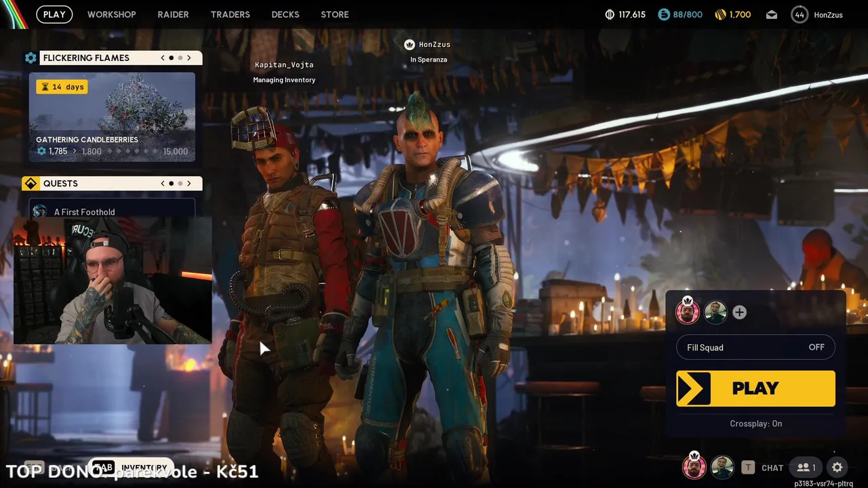Open the RAIDER tab

pyautogui.click(x=173, y=14)
